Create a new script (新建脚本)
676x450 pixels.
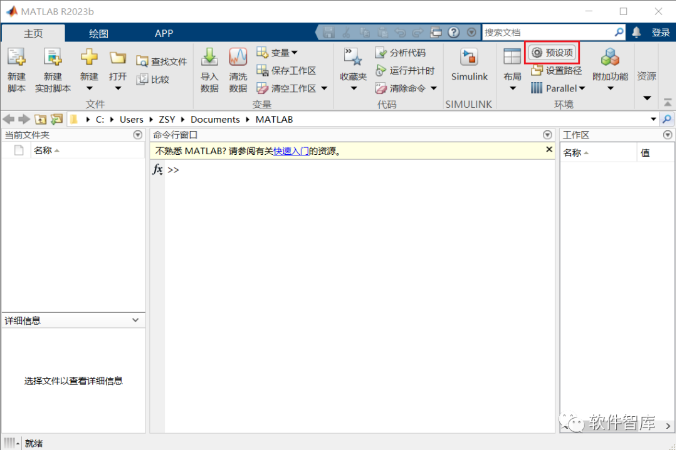[x=16, y=69]
